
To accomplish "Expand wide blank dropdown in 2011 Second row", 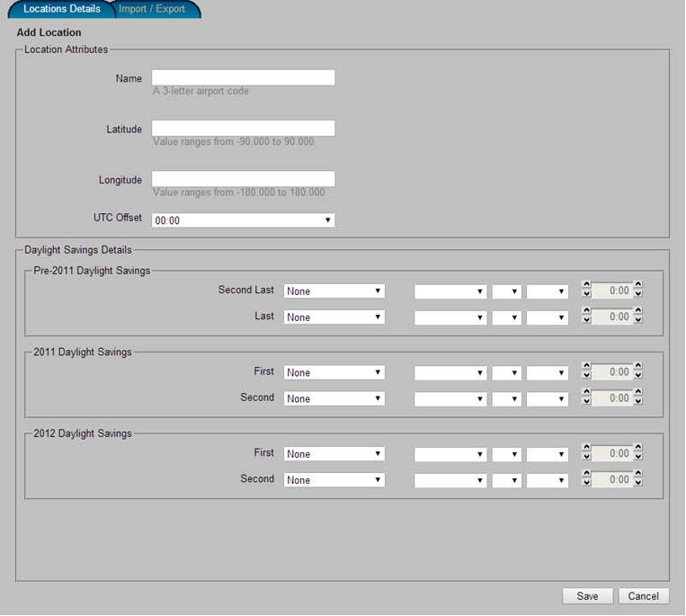I will 450,399.
